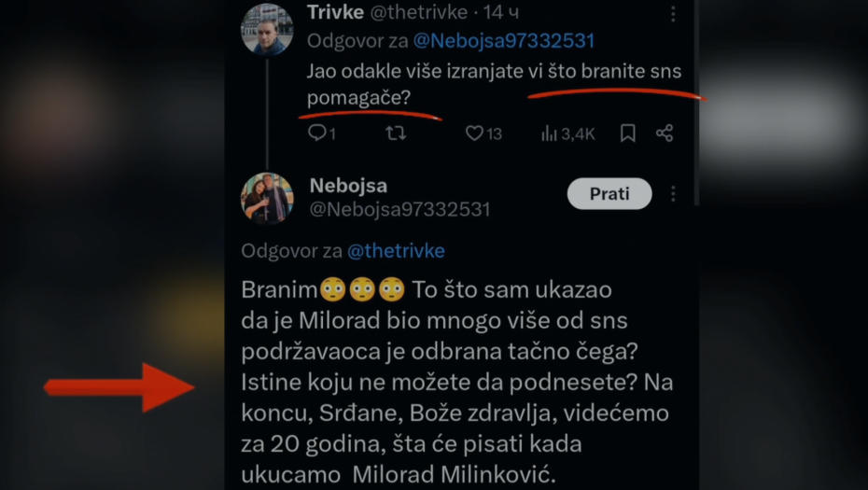This screenshot has width=868, height=490.
Task: Retweet Trivke's post
Action: pos(396,133)
